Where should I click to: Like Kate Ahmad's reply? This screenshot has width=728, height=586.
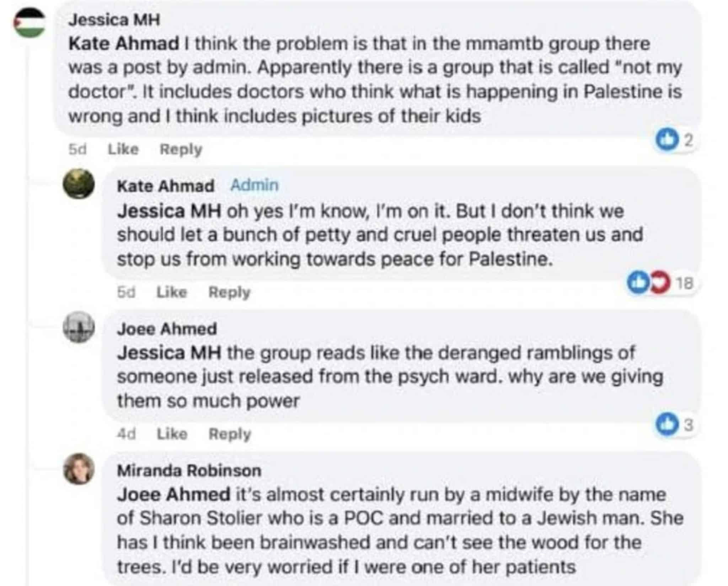coord(172,292)
